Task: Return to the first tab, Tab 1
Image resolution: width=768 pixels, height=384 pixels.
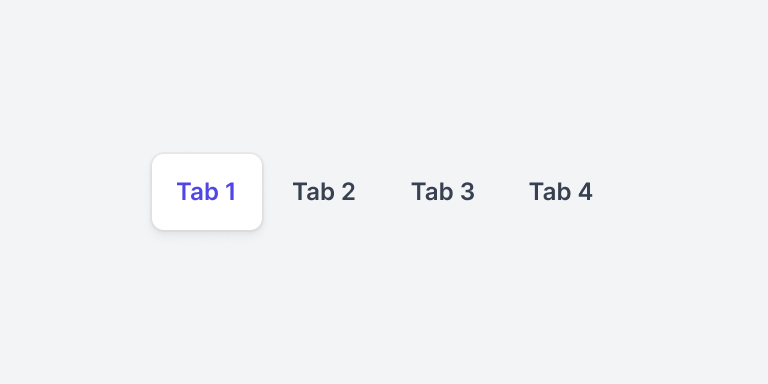Action: coord(207,192)
